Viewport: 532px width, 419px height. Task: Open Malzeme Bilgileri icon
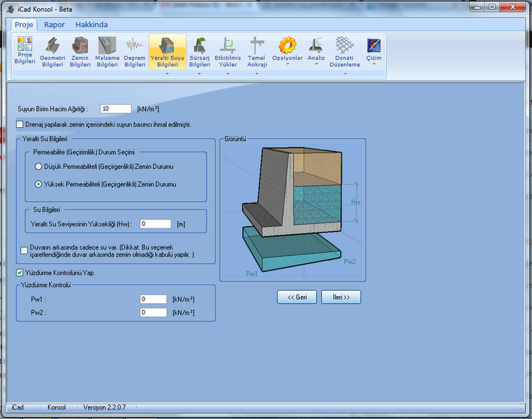tap(108, 52)
